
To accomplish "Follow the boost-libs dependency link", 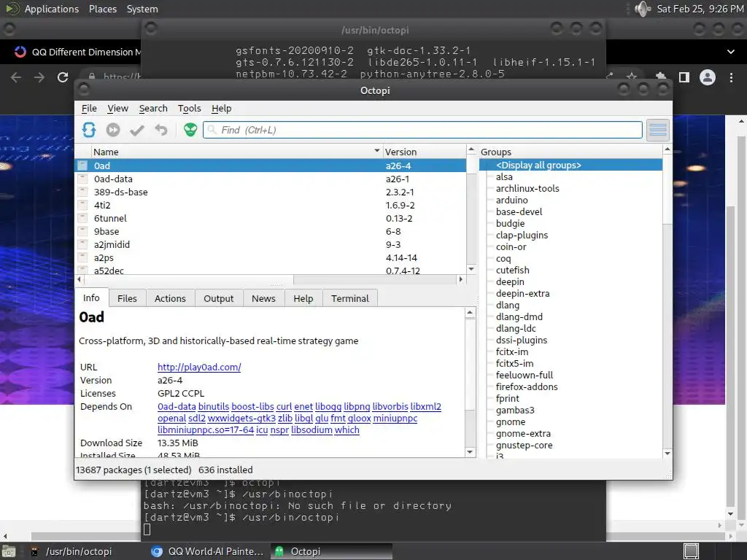I will [252, 407].
